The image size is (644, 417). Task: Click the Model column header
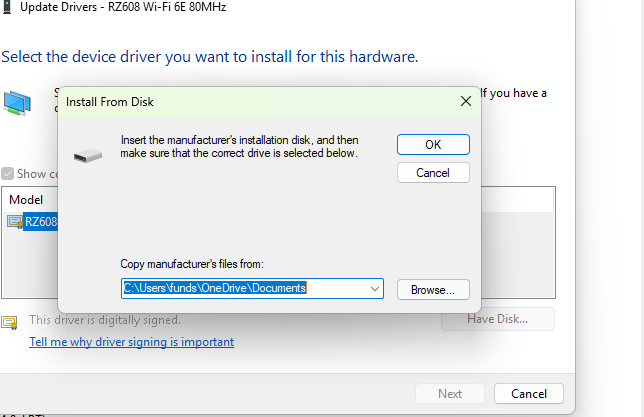click(x=27, y=200)
